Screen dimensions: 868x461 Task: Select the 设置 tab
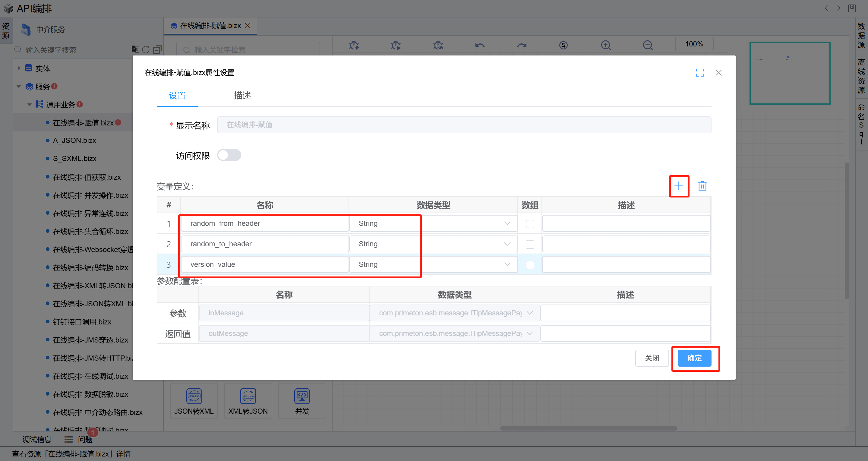(177, 96)
